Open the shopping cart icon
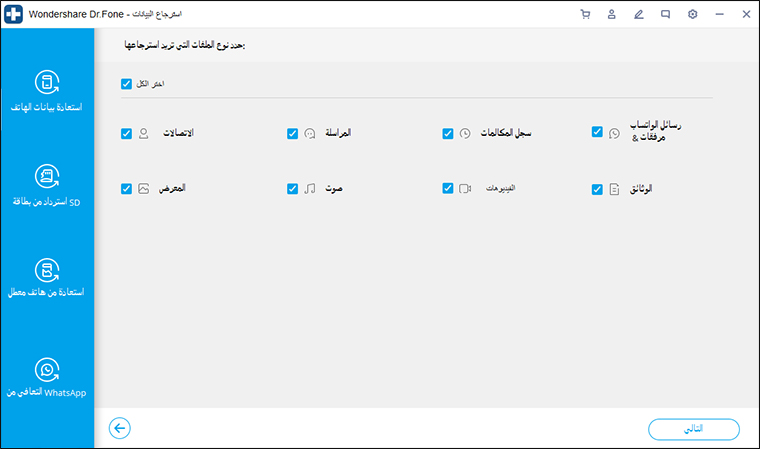The height and width of the screenshot is (449, 760). [x=585, y=14]
